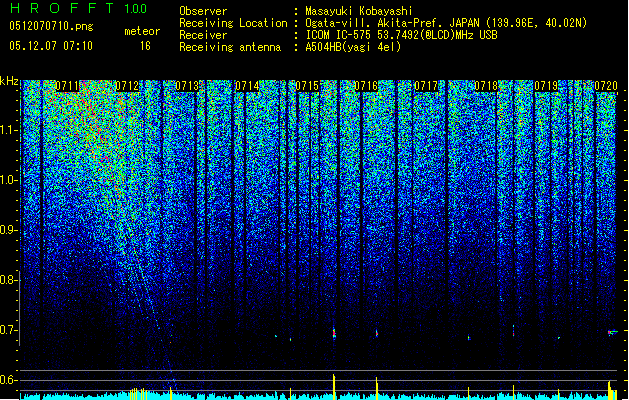Image resolution: width=629 pixels, height=400 pixels.
Task: Click the 0715 time marker
Action: [x=307, y=86]
